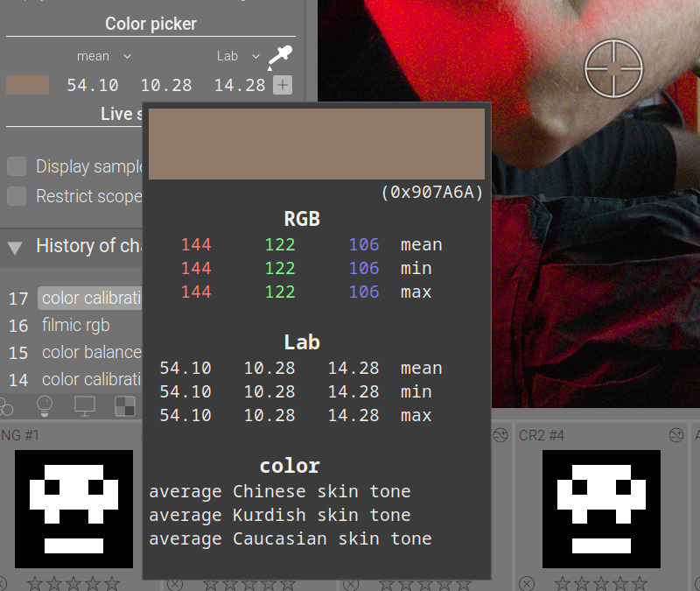Collapse the History of changes panel
Viewport: 700px width, 591px height.
coord(15,247)
